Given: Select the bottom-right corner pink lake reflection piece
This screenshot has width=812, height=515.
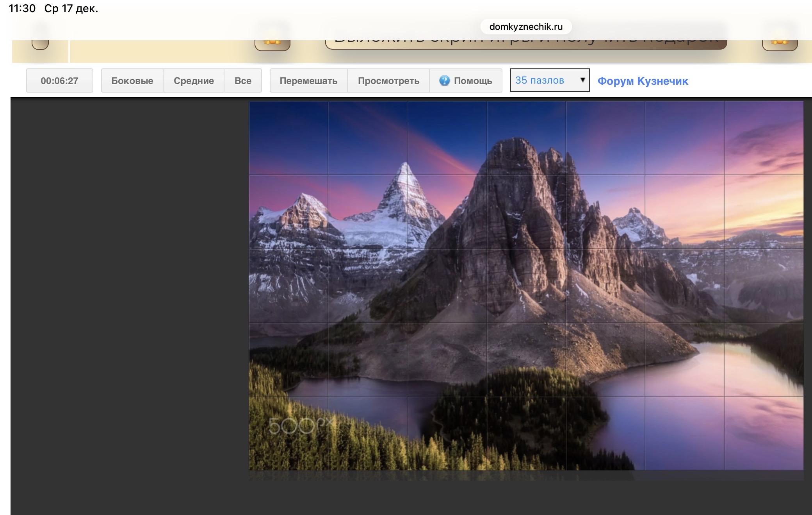Looking at the screenshot, I should click(x=764, y=433).
